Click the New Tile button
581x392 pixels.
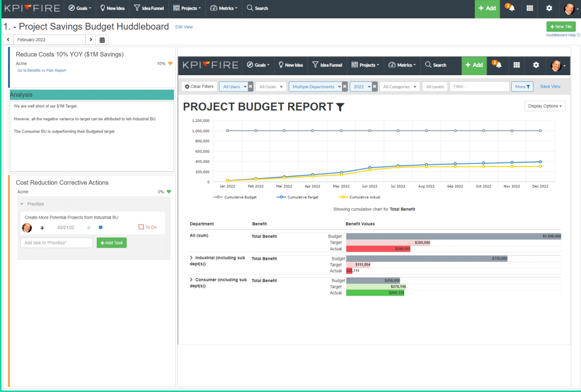coord(561,27)
